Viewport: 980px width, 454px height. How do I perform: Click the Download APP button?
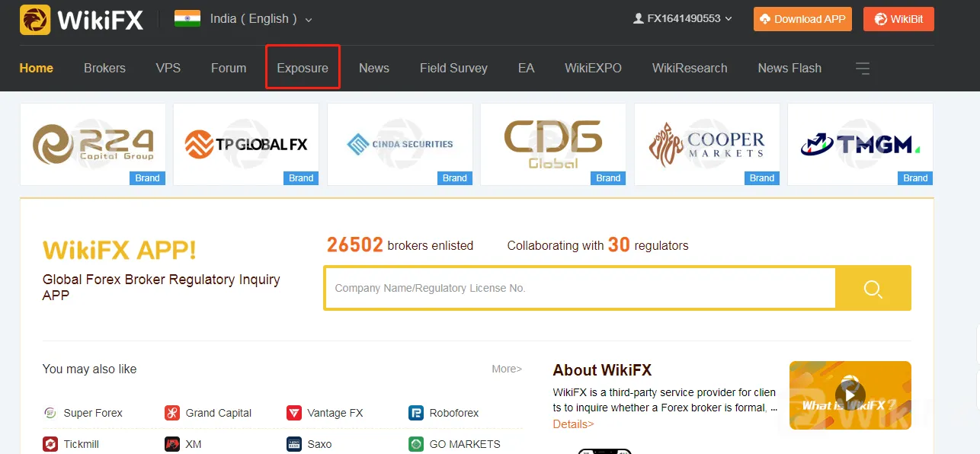coord(802,19)
